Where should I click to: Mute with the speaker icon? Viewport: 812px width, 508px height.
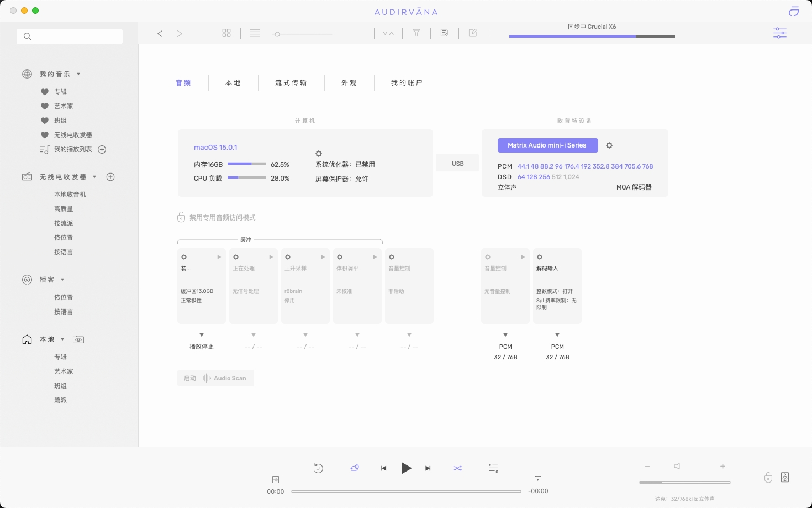[677, 467]
